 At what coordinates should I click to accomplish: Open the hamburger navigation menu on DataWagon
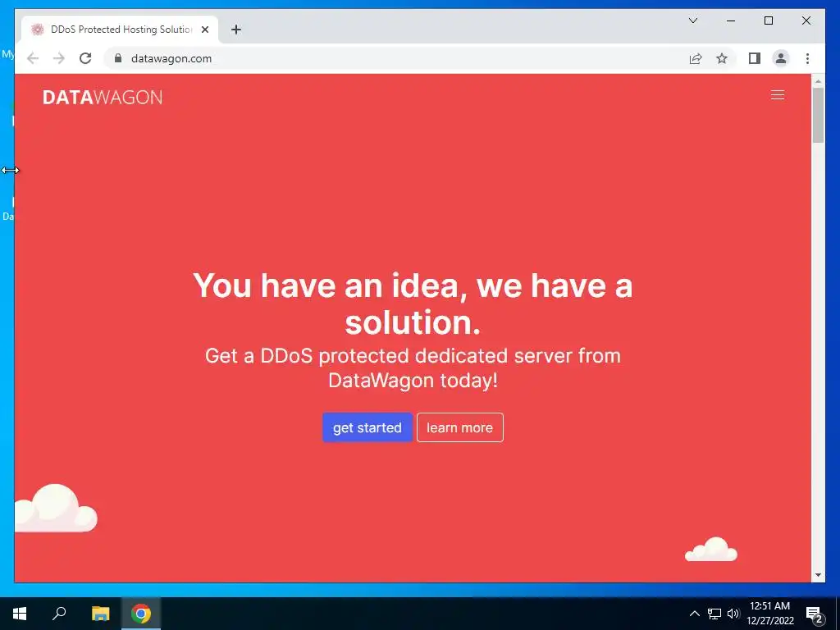[x=778, y=95]
